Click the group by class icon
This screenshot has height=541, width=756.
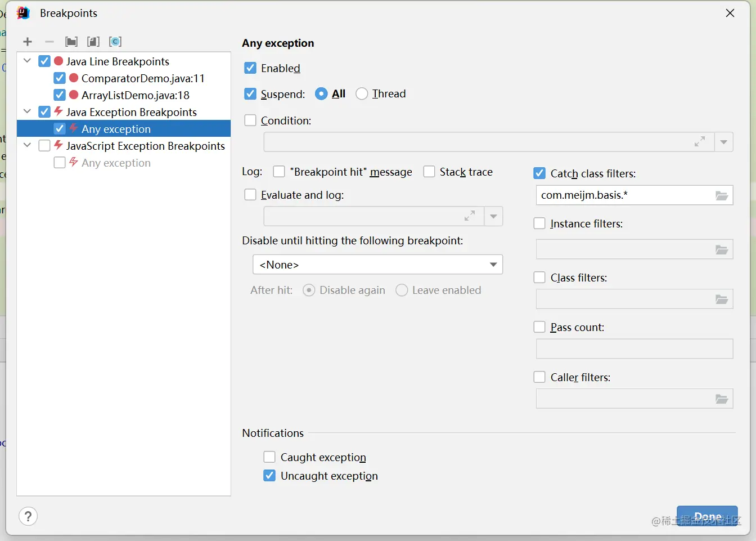click(115, 42)
